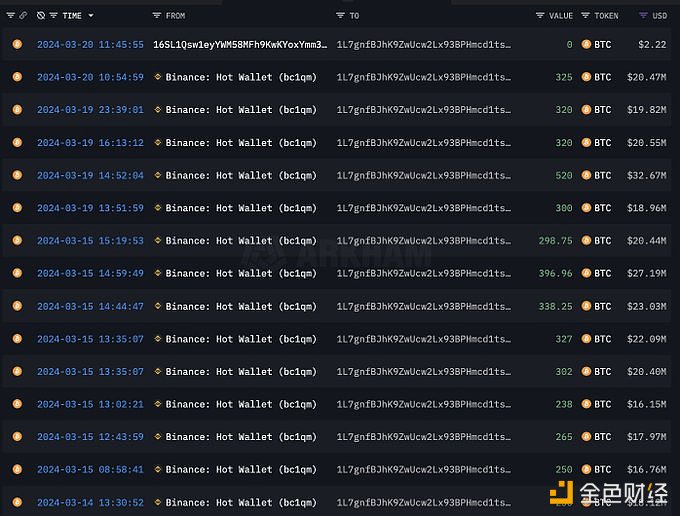Image resolution: width=680 pixels, height=516 pixels.
Task: Click the TO column header label
Action: click(354, 16)
